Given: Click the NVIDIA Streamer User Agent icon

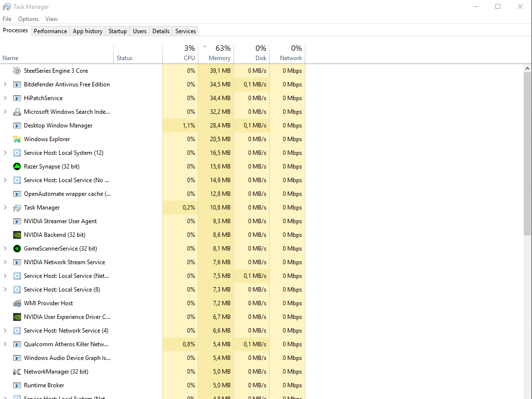Looking at the screenshot, I should coord(17,221).
